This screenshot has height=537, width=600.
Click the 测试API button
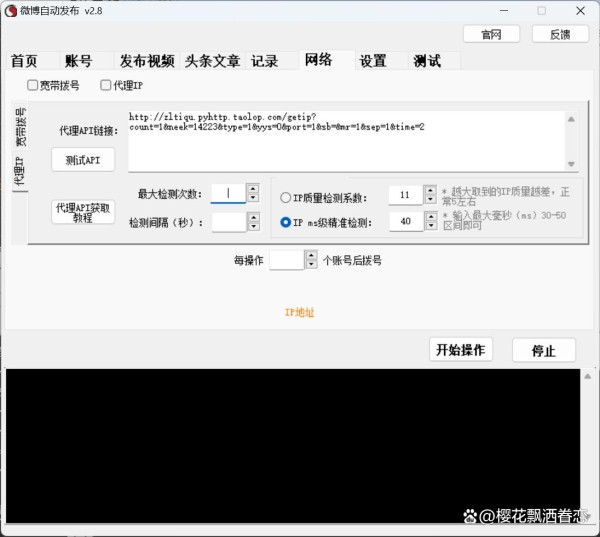click(x=83, y=160)
